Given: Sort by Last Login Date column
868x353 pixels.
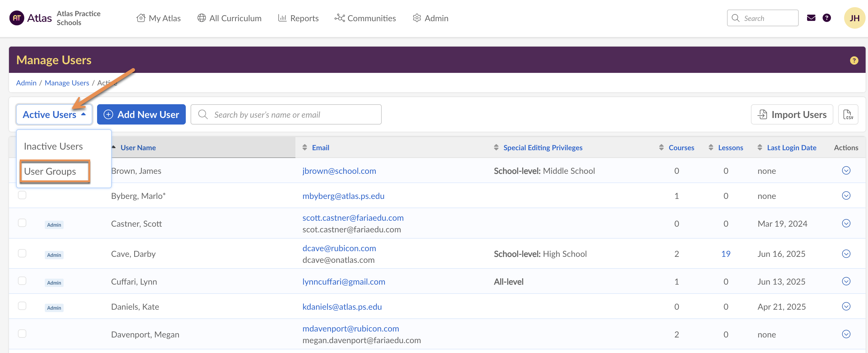Looking at the screenshot, I should coord(791,148).
